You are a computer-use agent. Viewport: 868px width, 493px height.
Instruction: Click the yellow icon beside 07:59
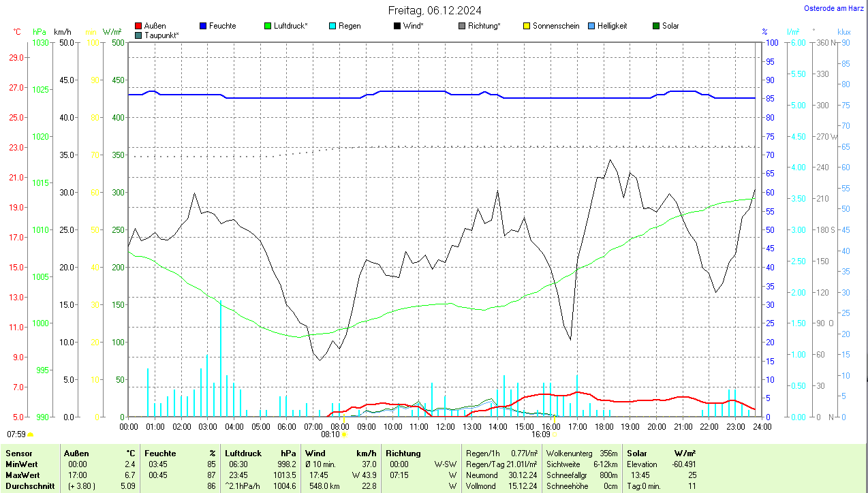[30, 434]
